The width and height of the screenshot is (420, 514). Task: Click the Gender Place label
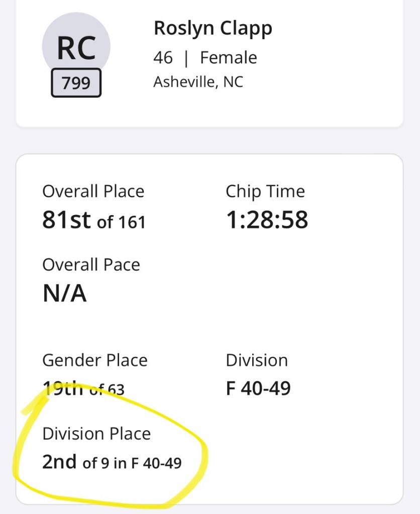[x=94, y=360]
